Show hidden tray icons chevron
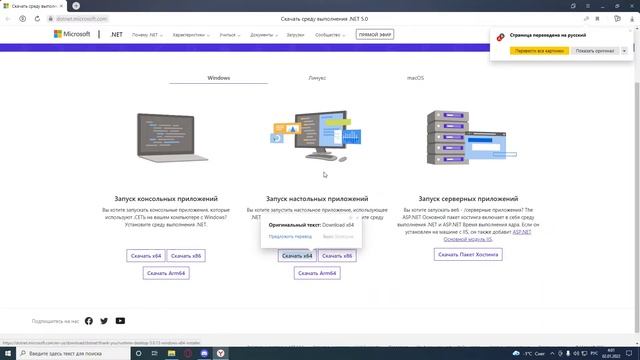640x360 pixels. click(x=552, y=353)
